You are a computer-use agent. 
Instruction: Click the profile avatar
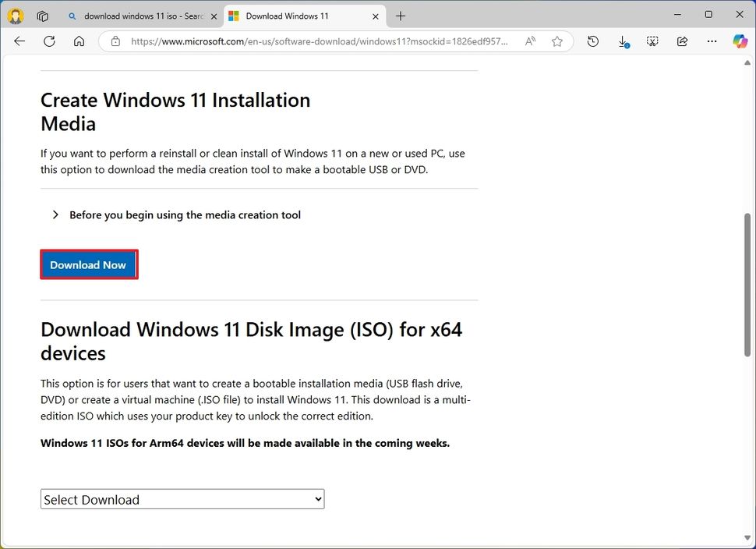[x=15, y=15]
